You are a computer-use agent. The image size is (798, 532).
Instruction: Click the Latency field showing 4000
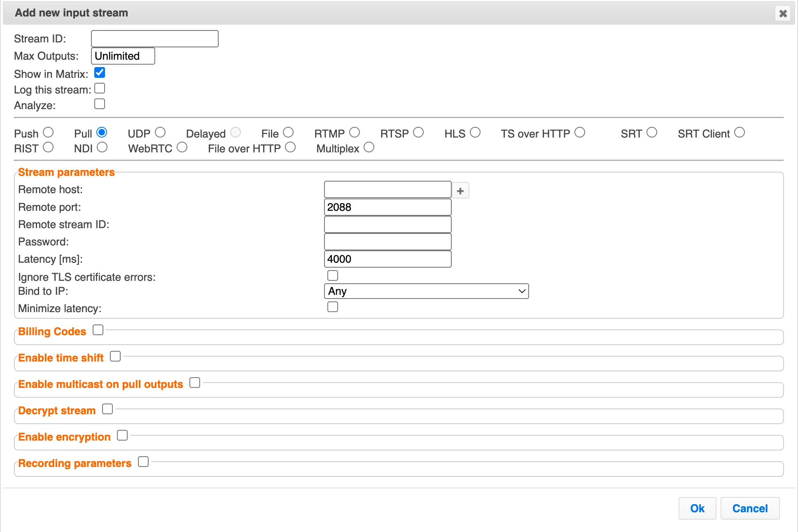pos(388,259)
